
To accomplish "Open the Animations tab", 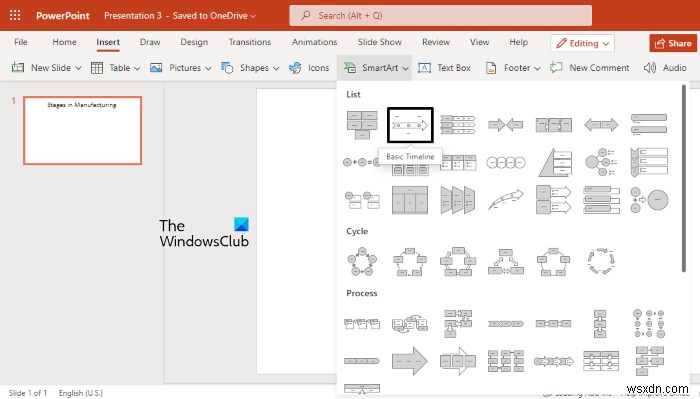I will pyautogui.click(x=314, y=42).
